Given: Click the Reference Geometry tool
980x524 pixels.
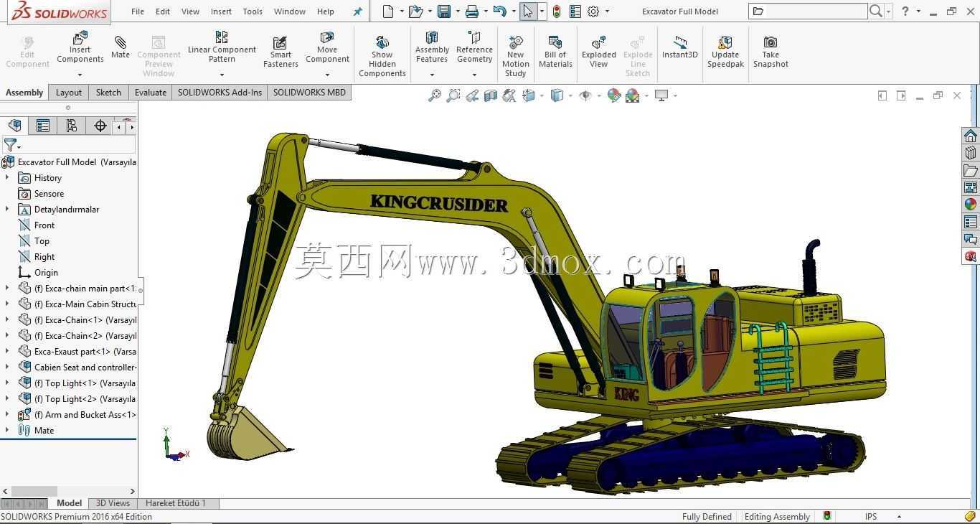Looking at the screenshot, I should tap(474, 46).
